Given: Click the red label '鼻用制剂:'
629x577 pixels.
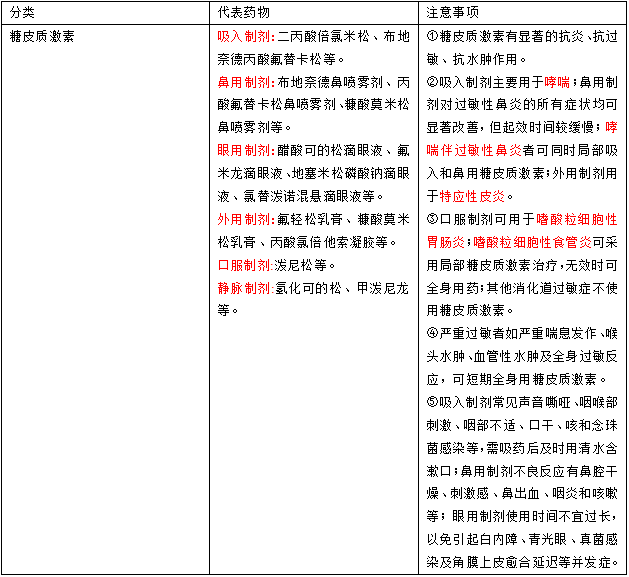Looking at the screenshot, I should pyautogui.click(x=246, y=82).
